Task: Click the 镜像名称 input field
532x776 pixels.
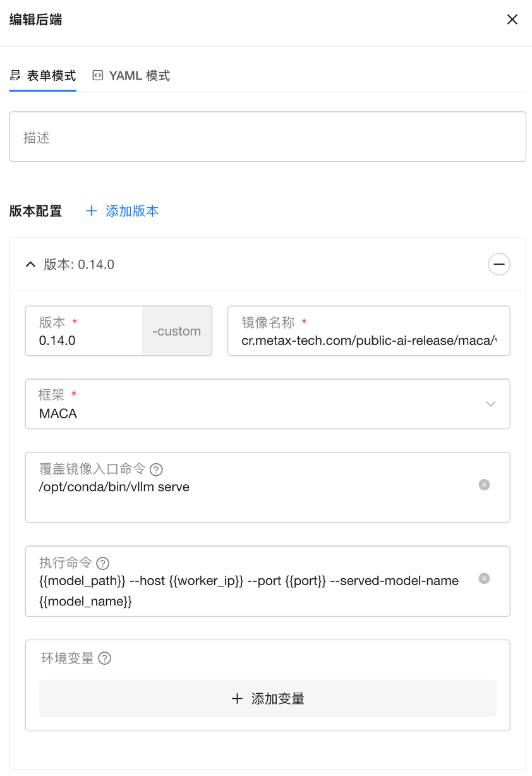Action: (x=368, y=341)
